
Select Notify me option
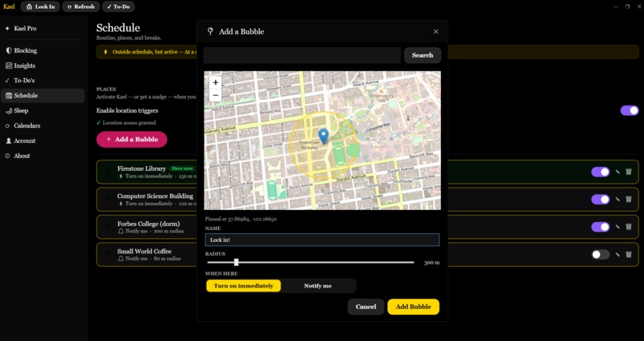coord(318,286)
